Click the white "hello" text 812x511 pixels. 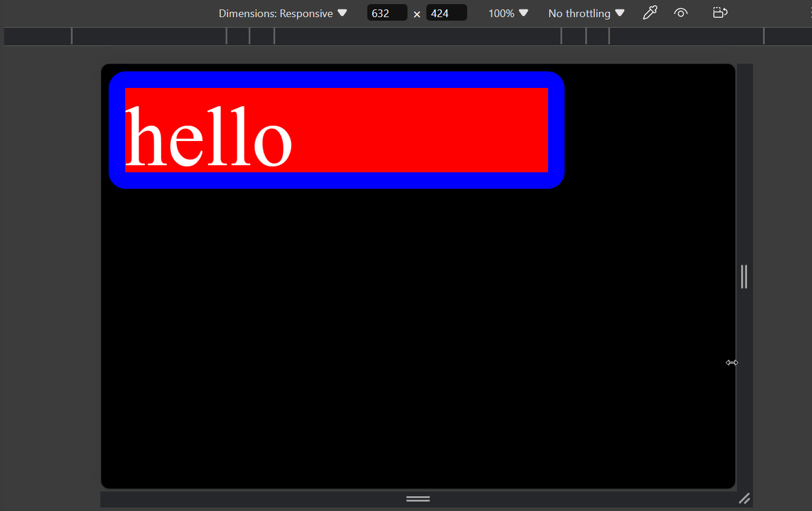[208, 137]
